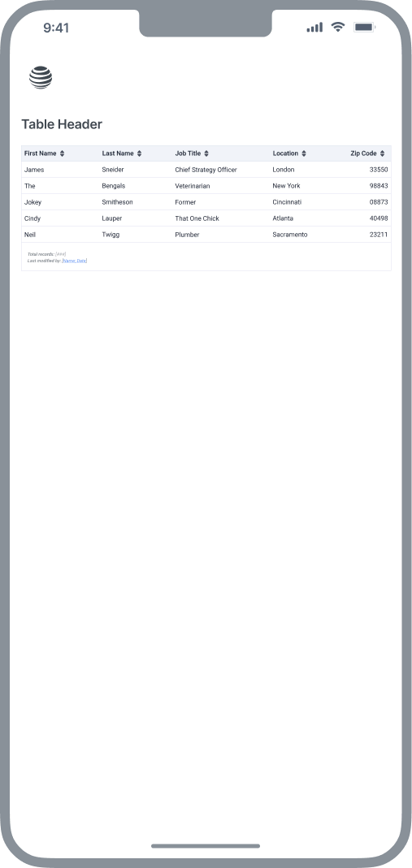Click the AT&T globe logo

coord(41,77)
